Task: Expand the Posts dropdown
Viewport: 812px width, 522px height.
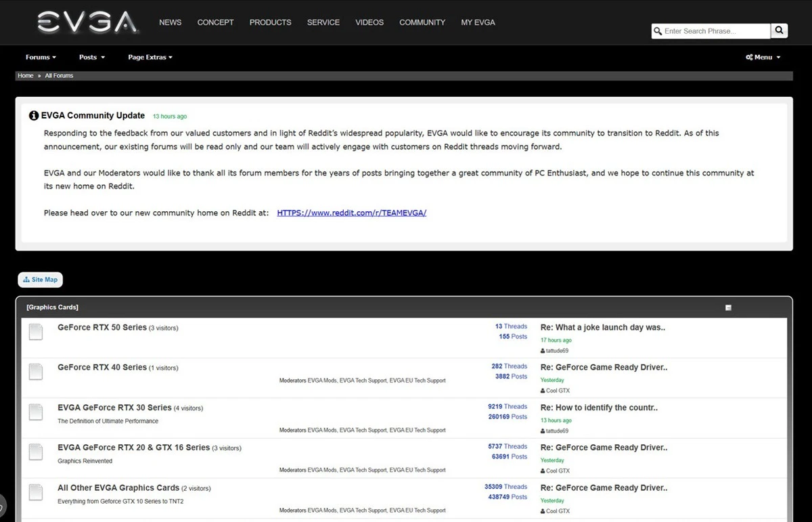Action: 91,58
